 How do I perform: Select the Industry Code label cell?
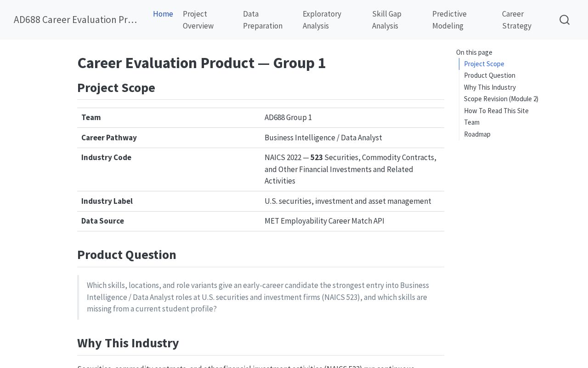pos(169,169)
